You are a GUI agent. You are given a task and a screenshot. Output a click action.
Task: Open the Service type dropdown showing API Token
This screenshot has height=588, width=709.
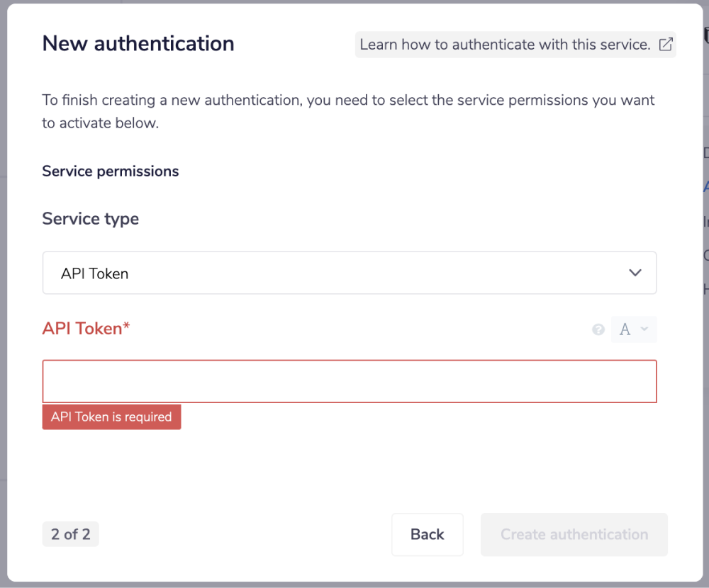pos(349,273)
